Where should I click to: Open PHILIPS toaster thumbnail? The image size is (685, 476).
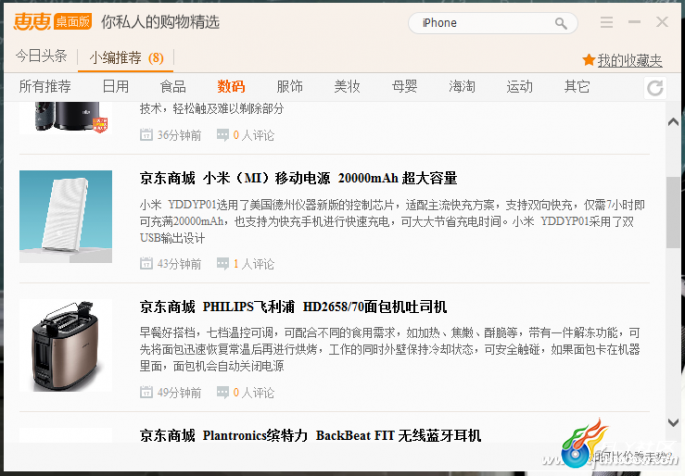click(66, 345)
